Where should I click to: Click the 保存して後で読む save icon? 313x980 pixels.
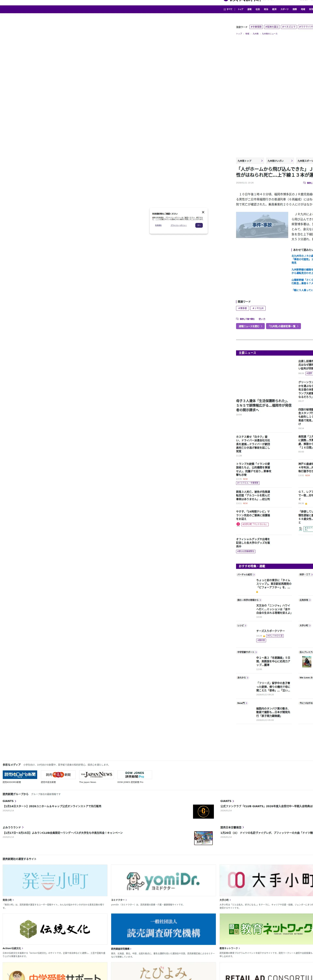coord(237,319)
